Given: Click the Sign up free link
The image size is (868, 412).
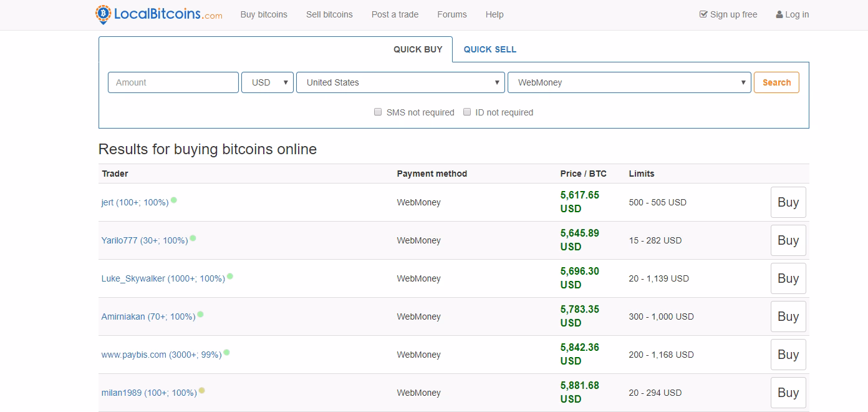Looking at the screenshot, I should 728,14.
